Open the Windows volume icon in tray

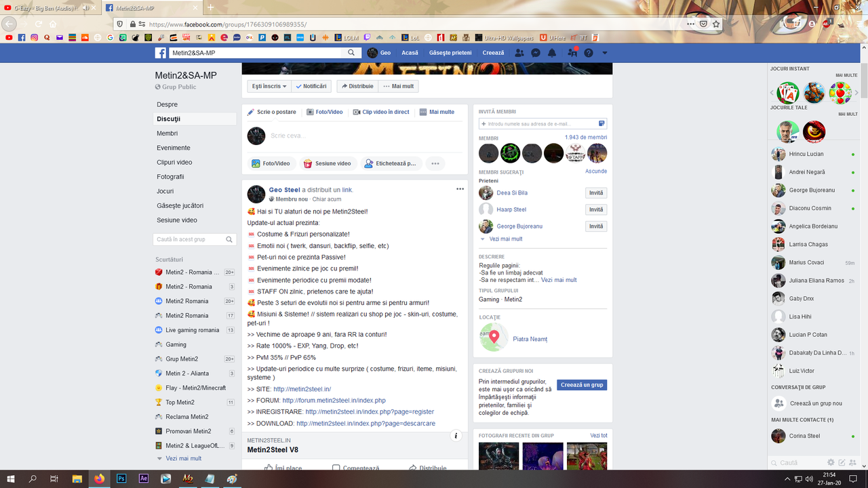click(809, 479)
